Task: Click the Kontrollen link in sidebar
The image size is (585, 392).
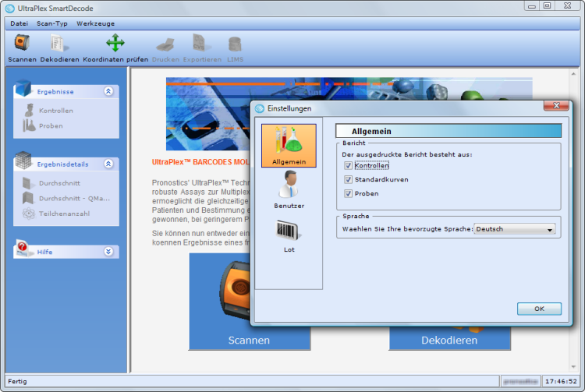Action: click(x=56, y=111)
